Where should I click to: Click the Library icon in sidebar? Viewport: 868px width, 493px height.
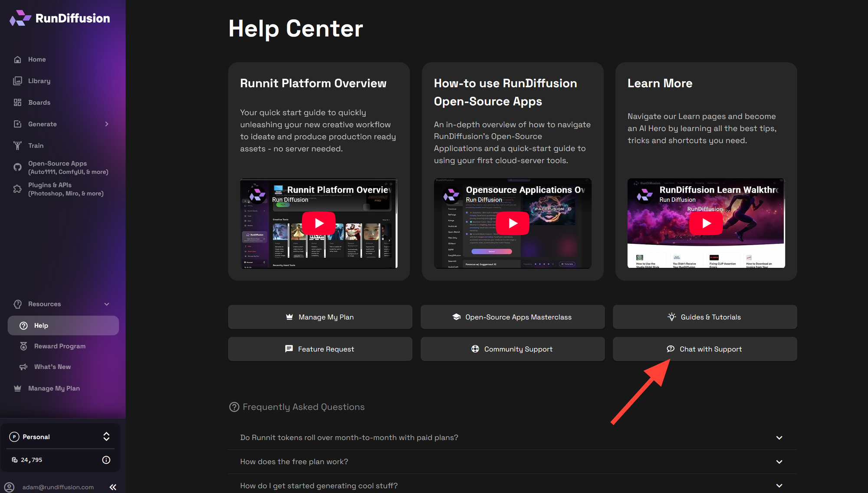17,81
